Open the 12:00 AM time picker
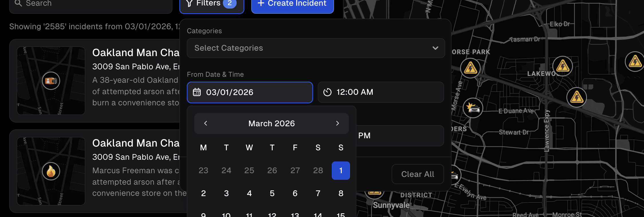The width and height of the screenshot is (644, 217). (381, 92)
